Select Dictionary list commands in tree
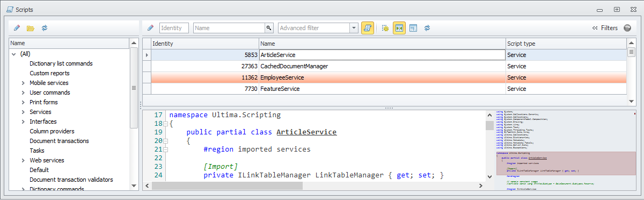This screenshot has height=200, width=644. (61, 63)
